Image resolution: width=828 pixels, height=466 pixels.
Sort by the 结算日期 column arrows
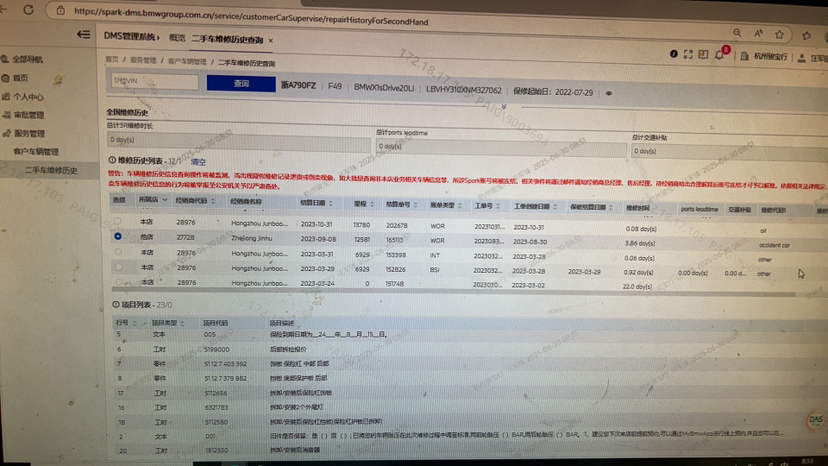coord(331,203)
